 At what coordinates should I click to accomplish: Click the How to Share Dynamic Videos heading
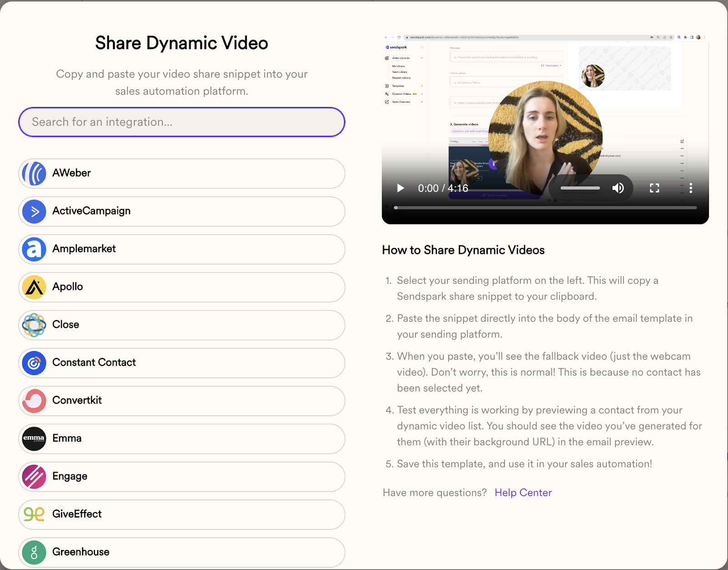[463, 250]
